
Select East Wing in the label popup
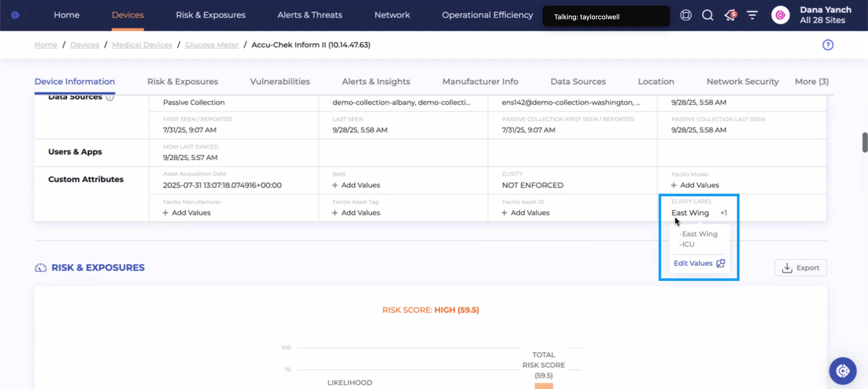click(700, 234)
